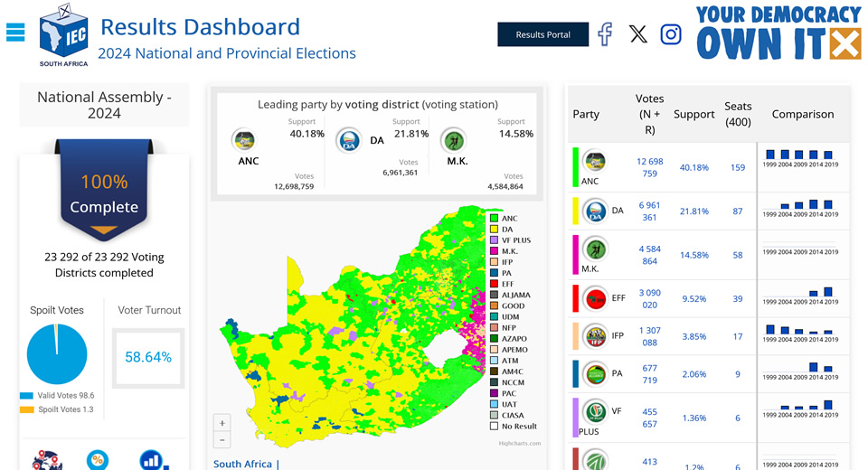The height and width of the screenshot is (470, 868).
Task: Open the Instagram social icon
Action: pos(670,34)
